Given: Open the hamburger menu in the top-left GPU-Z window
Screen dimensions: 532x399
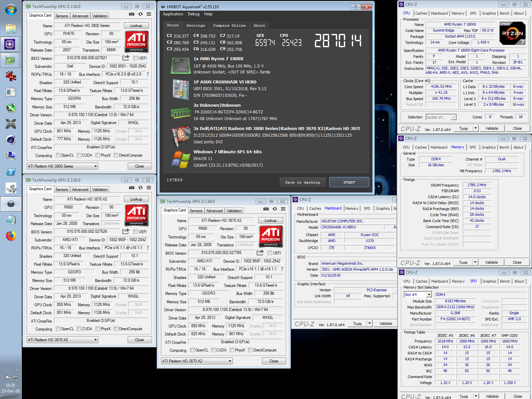Looking at the screenshot, I should click(149, 14).
